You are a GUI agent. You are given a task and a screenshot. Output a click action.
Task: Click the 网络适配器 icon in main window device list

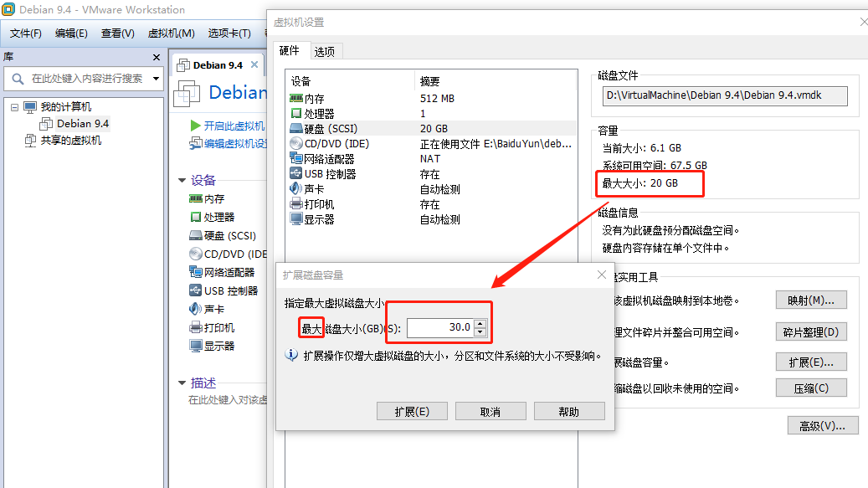point(195,272)
